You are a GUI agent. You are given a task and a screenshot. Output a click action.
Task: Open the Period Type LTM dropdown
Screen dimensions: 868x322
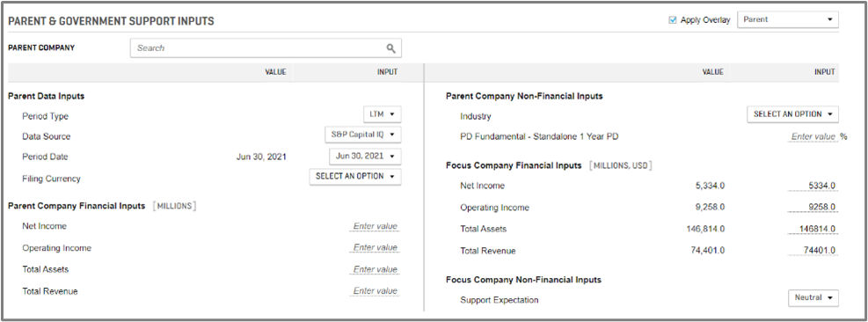click(382, 114)
